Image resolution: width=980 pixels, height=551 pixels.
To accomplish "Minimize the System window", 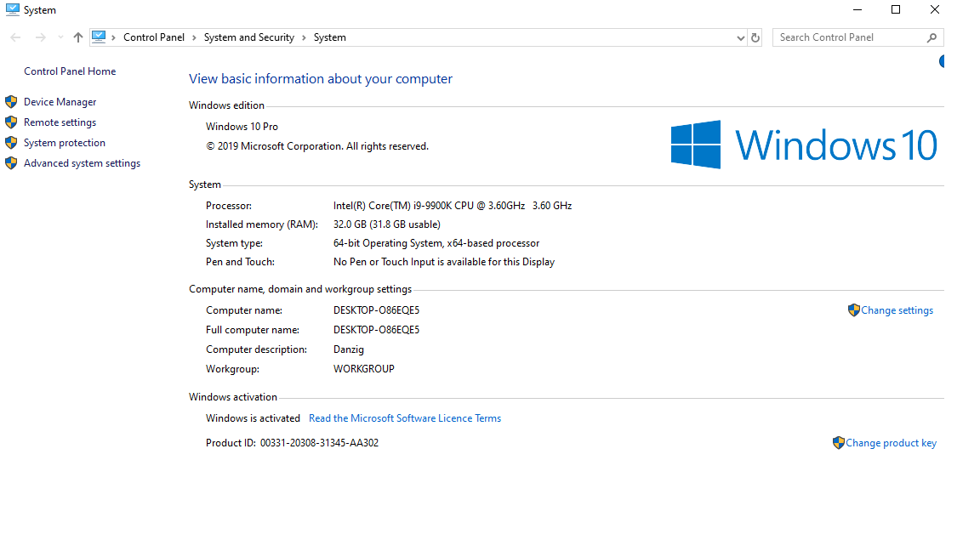I will [857, 9].
